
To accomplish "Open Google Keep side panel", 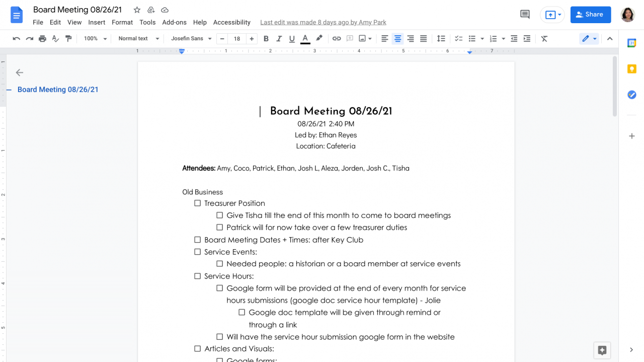I will point(632,69).
